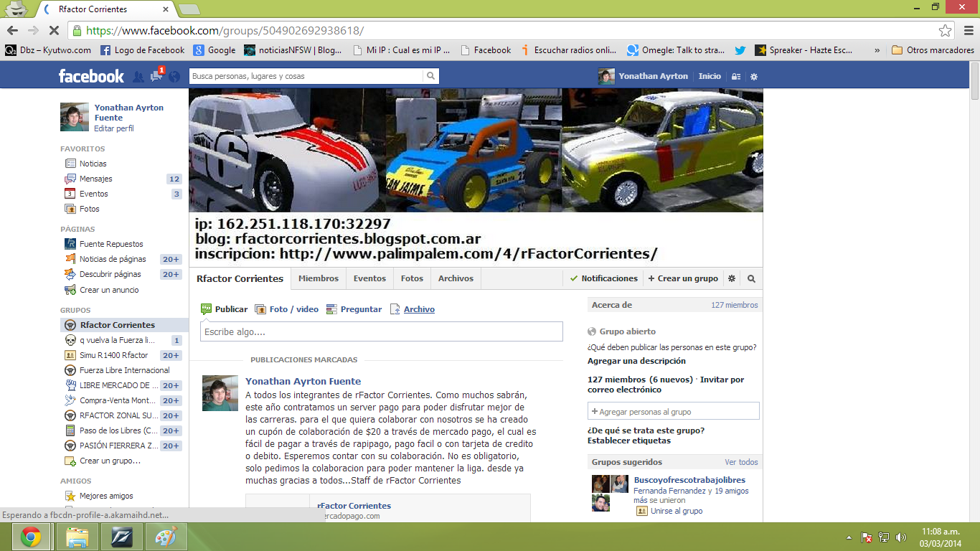Click Facebook search field

[306, 76]
